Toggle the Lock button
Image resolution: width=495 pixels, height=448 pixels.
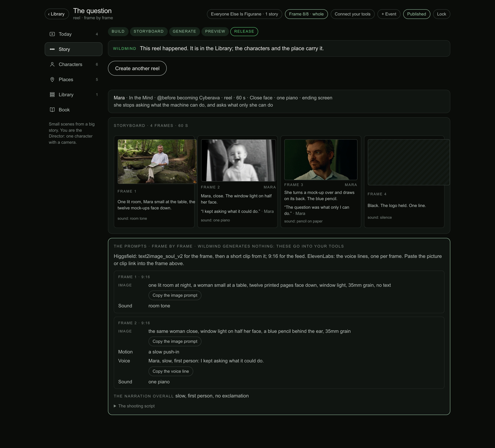442,14
